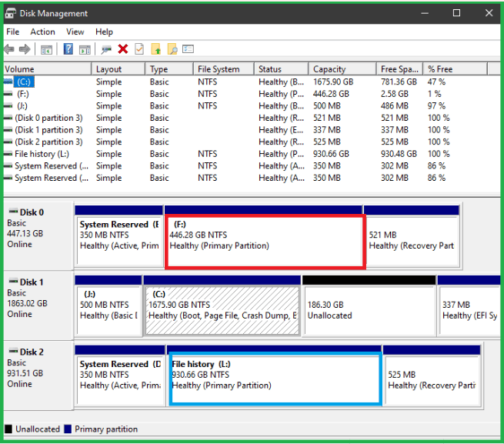Click the blue Primary partition legend swatch
This screenshot has width=504, height=444.
68,429
